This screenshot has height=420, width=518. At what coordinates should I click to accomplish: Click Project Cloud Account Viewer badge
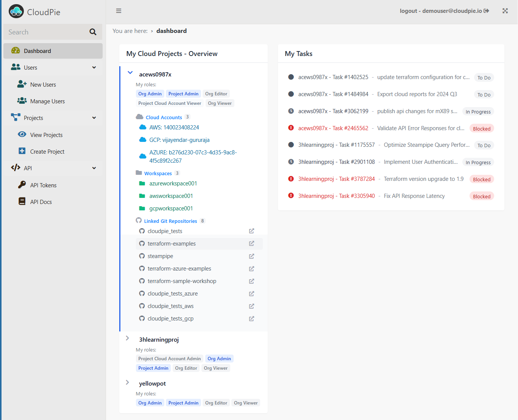click(170, 103)
